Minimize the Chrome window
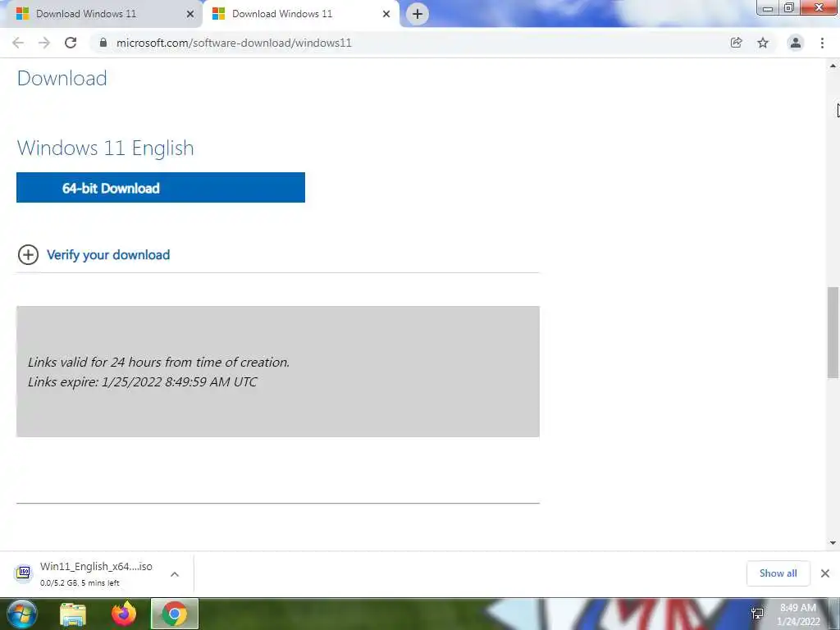The height and width of the screenshot is (630, 840). 768,8
